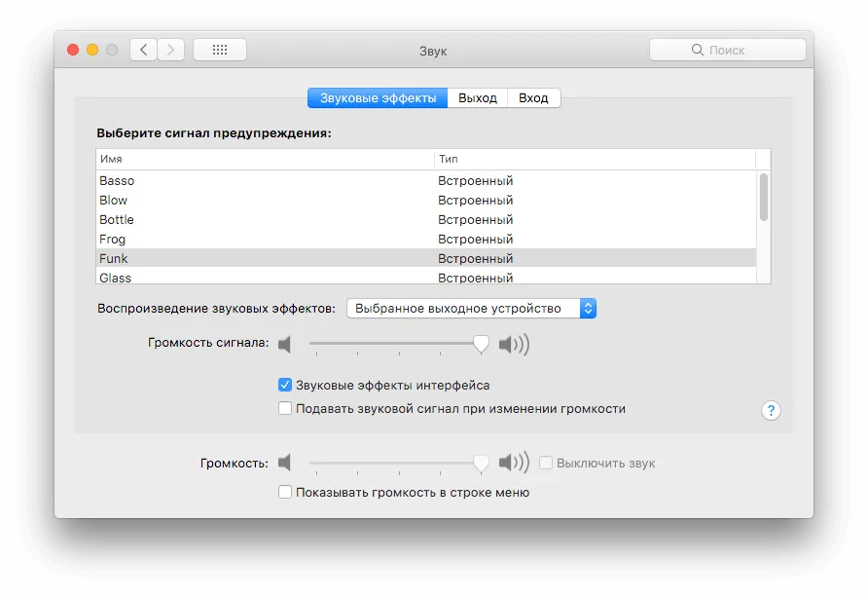
Task: Enable Показывать громкость в строке меню
Action: (x=285, y=492)
